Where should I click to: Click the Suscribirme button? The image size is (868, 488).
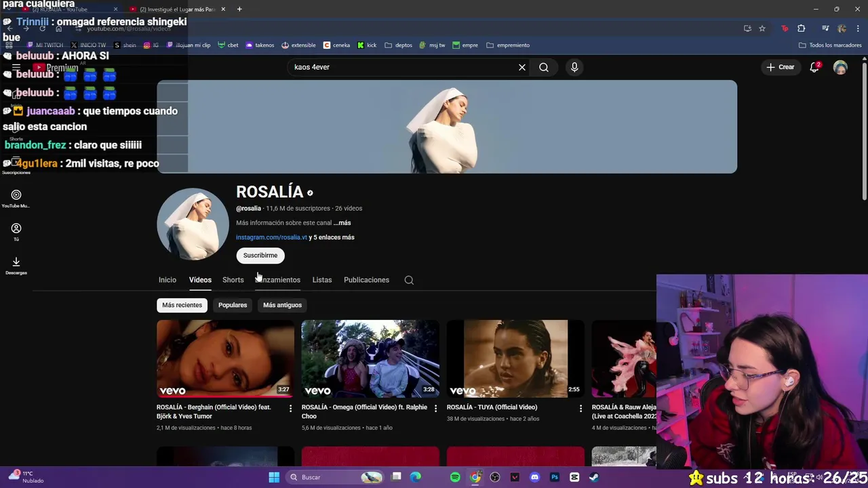pyautogui.click(x=260, y=256)
